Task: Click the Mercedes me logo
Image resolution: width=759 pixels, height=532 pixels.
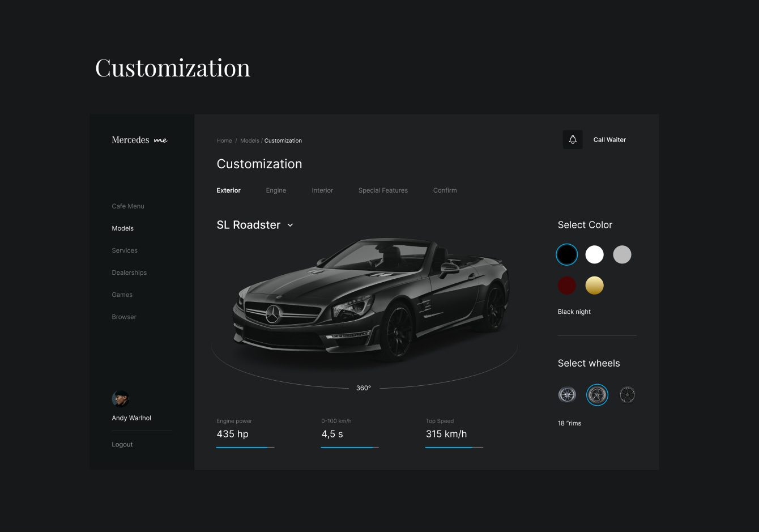Action: point(139,140)
